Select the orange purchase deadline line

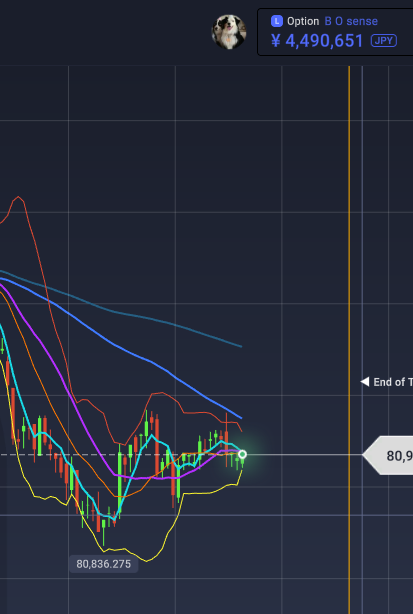point(349,340)
